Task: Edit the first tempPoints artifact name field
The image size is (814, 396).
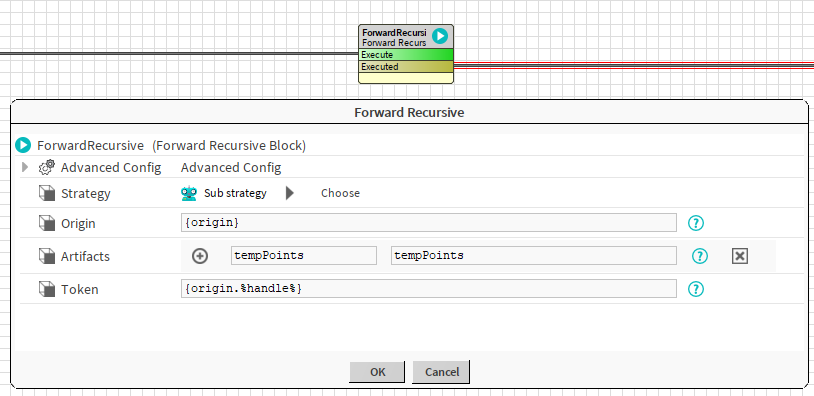Action: pos(304,255)
